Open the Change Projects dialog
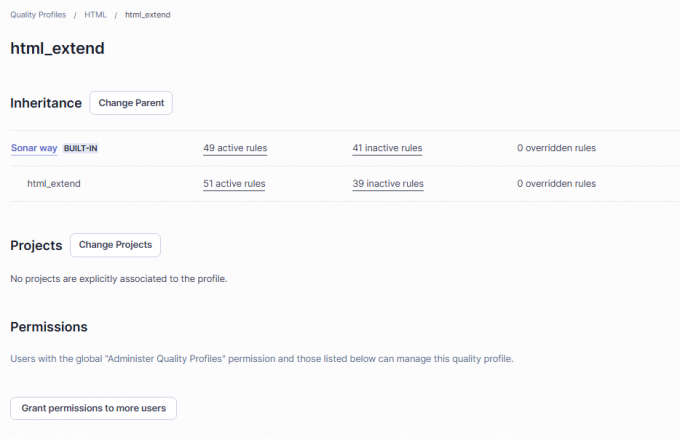 [x=115, y=245]
